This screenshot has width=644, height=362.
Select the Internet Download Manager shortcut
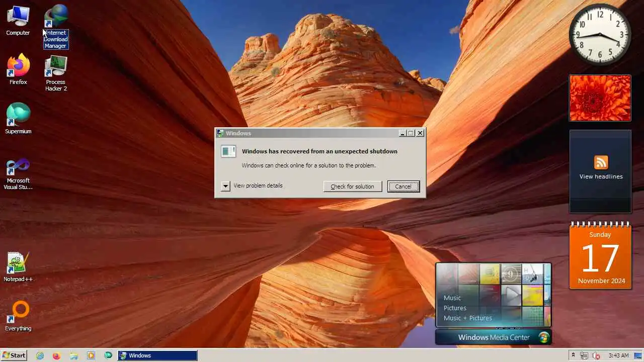(x=56, y=27)
